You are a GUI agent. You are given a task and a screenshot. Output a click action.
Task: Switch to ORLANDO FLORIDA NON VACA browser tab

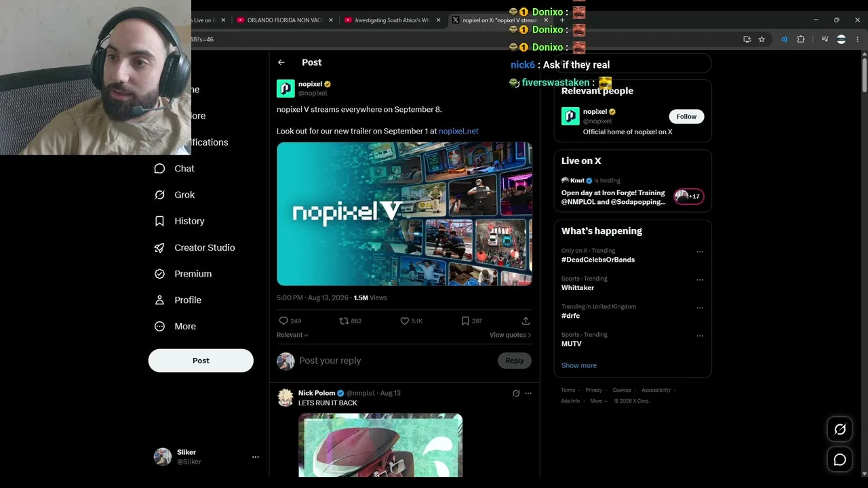[283, 20]
